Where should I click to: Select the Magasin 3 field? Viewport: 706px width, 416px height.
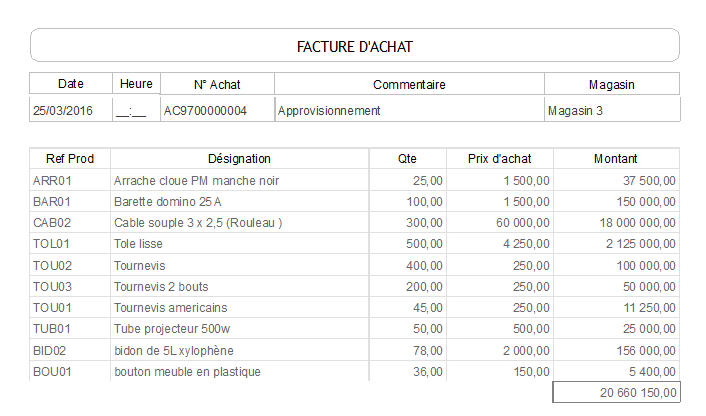click(612, 110)
